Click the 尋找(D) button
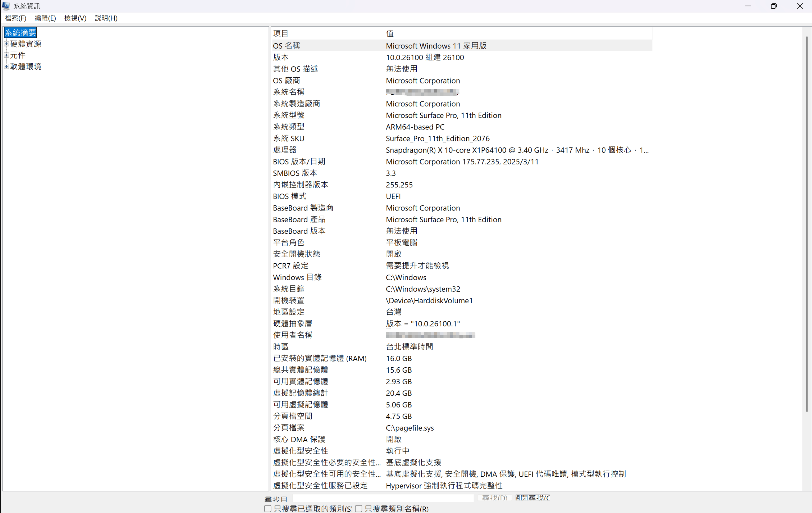The width and height of the screenshot is (812, 513). tap(494, 498)
